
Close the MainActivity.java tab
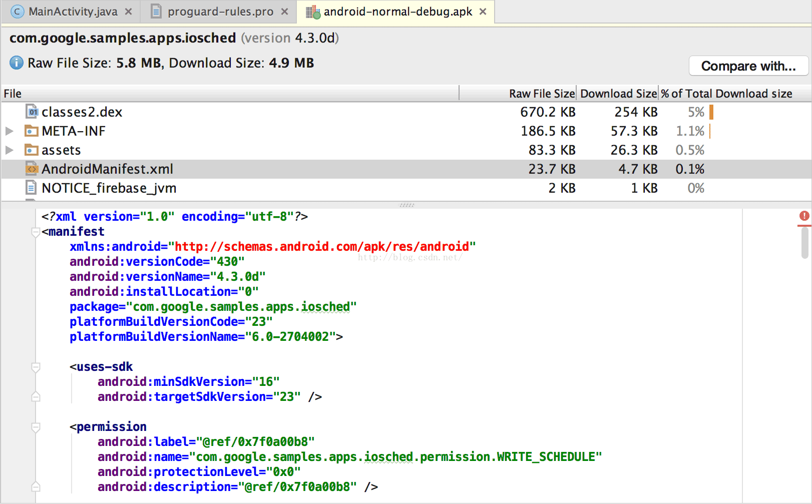click(x=129, y=12)
